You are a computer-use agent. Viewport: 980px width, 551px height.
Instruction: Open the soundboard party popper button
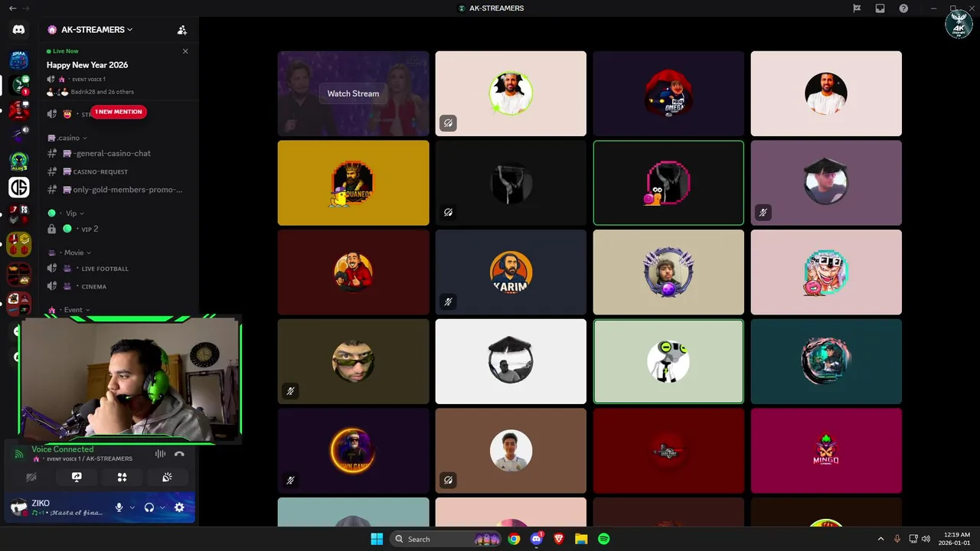point(167,477)
